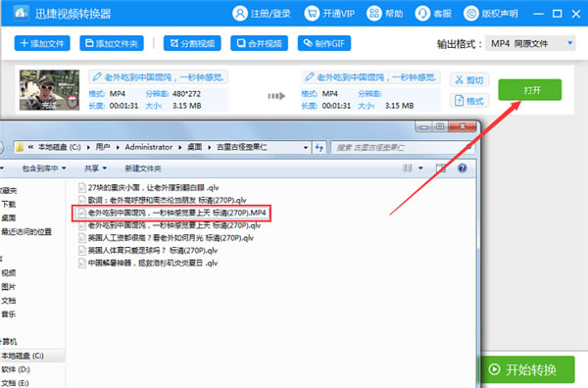Screen dimensions: 588x388
Task: Open the 共享 dropdown menu
Action: click(95, 169)
